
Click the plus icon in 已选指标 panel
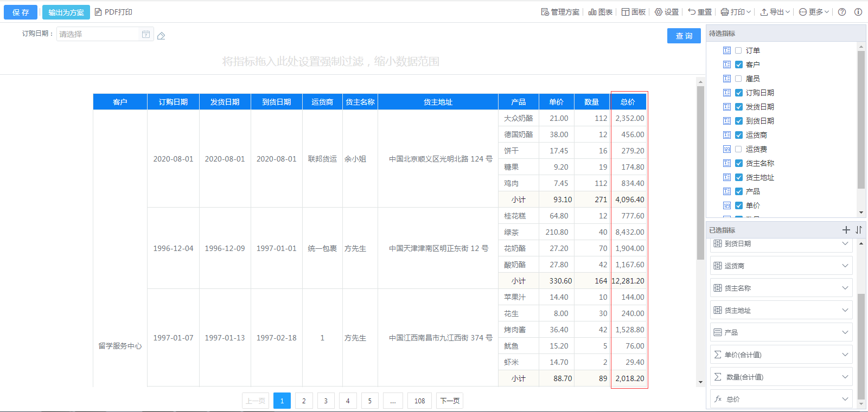pos(846,230)
